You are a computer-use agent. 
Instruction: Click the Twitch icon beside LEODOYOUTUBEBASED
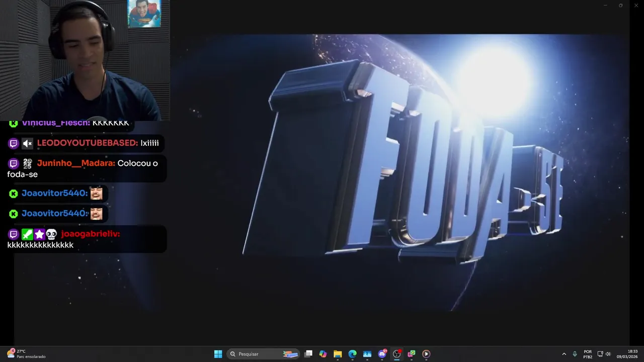coord(14,144)
